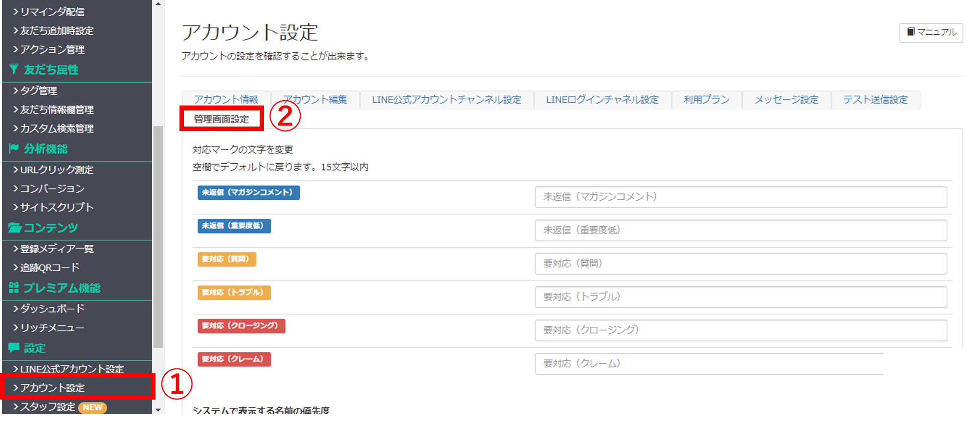Screen dimensions: 980x425
Task: Click the chevron before リッチメニュー
Action: 16,328
